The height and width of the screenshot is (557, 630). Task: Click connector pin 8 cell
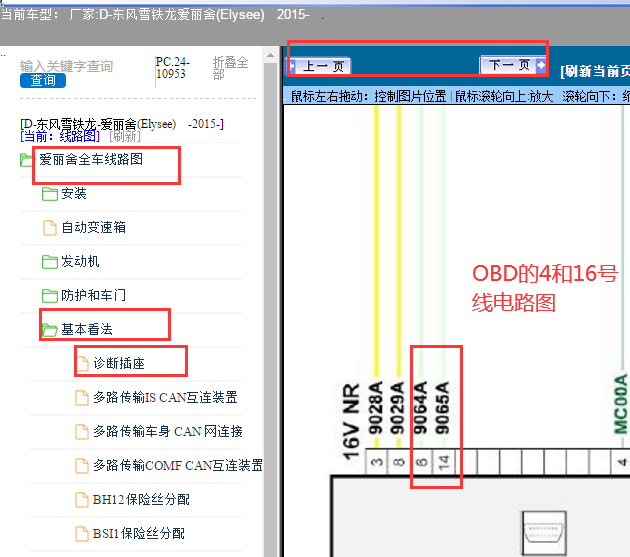coord(399,462)
